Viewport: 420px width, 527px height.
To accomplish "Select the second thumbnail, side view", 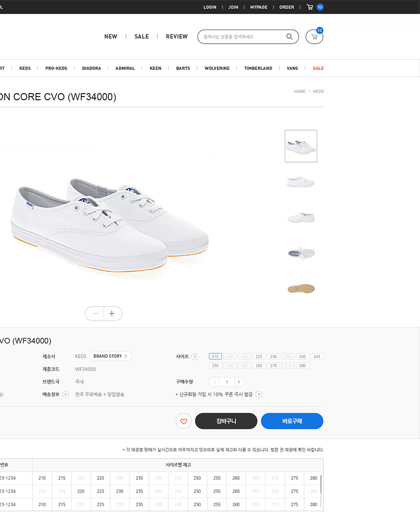I will [301, 182].
